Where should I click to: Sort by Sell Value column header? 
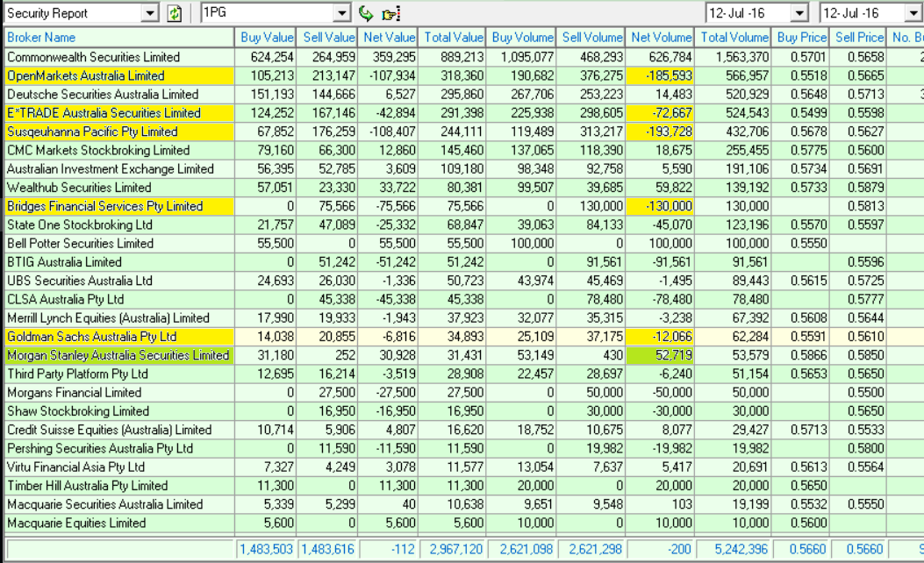(x=327, y=38)
